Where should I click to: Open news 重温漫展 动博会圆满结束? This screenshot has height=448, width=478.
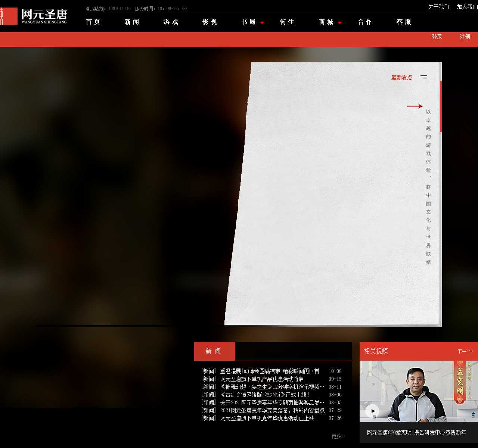coord(269,371)
